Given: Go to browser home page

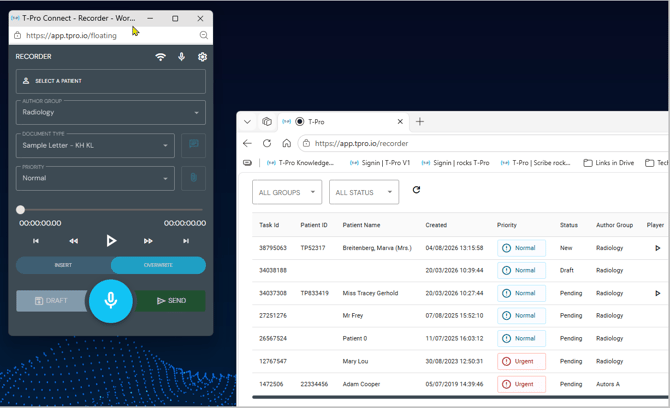Looking at the screenshot, I should click(287, 143).
